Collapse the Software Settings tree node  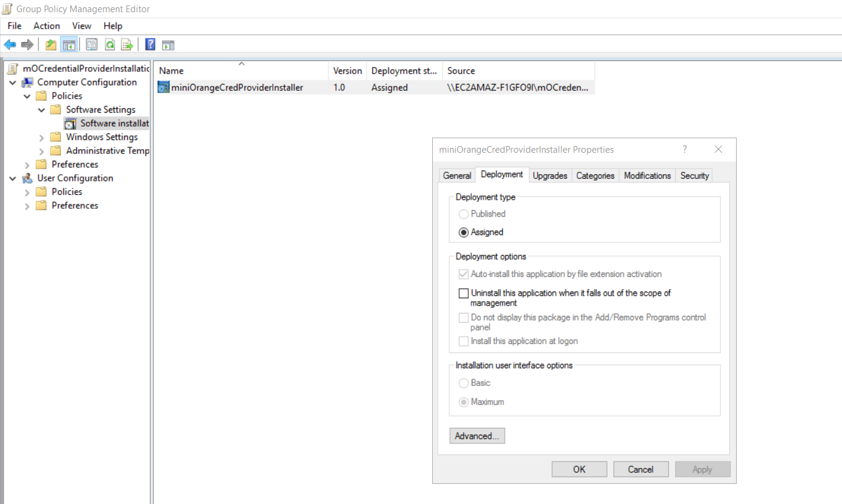[x=42, y=110]
